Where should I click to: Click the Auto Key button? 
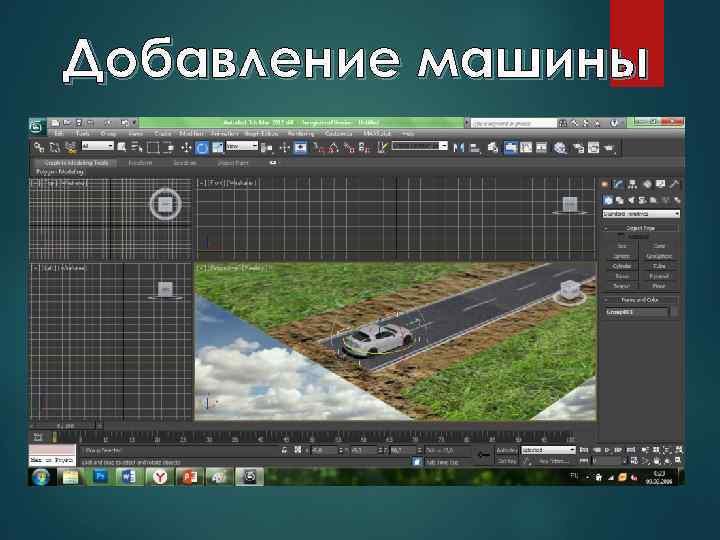[506, 450]
